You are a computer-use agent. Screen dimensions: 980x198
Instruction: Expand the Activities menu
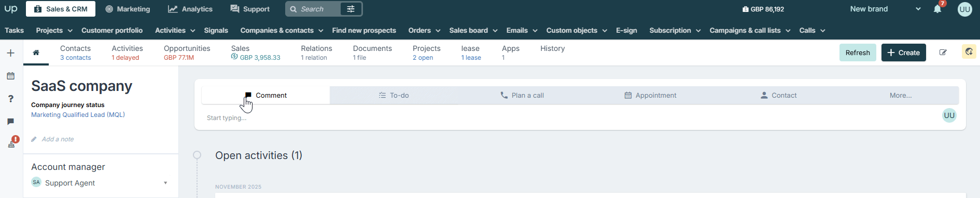[175, 31]
